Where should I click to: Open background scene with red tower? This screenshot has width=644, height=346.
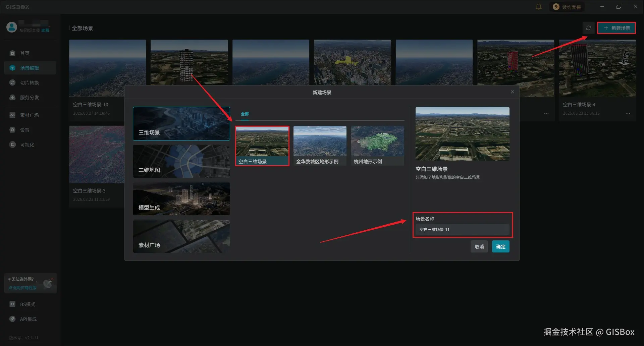click(x=516, y=68)
